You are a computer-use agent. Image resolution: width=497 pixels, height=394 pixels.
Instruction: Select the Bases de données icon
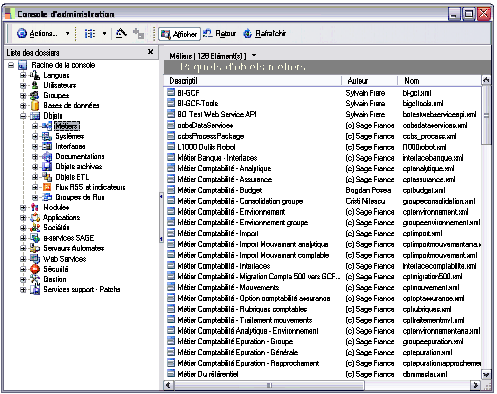click(35, 106)
